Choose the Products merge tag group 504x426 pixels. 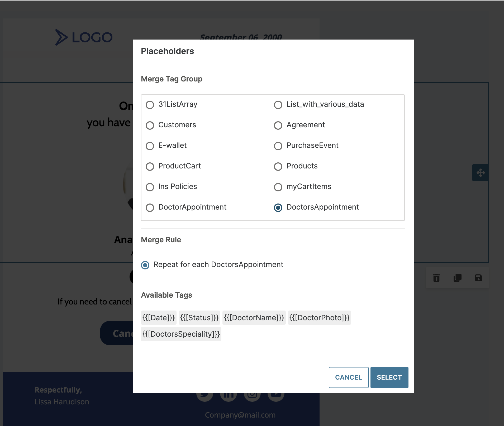(x=278, y=167)
